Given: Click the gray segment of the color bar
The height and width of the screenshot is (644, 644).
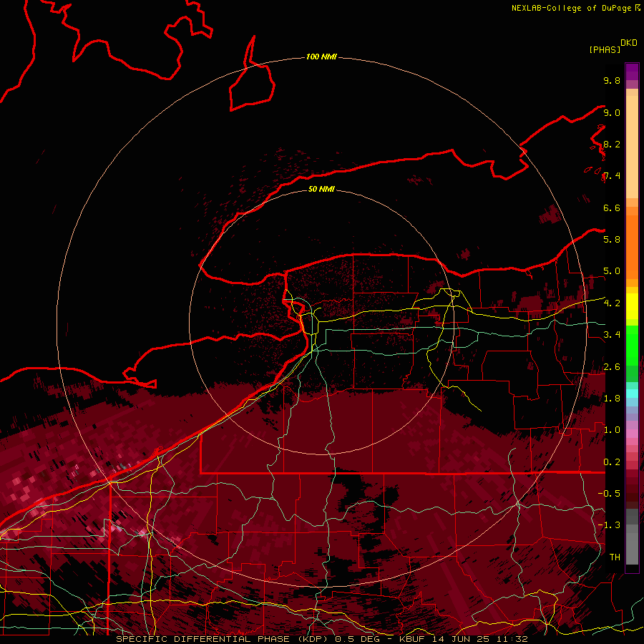Looking at the screenshot, I should (632, 536).
